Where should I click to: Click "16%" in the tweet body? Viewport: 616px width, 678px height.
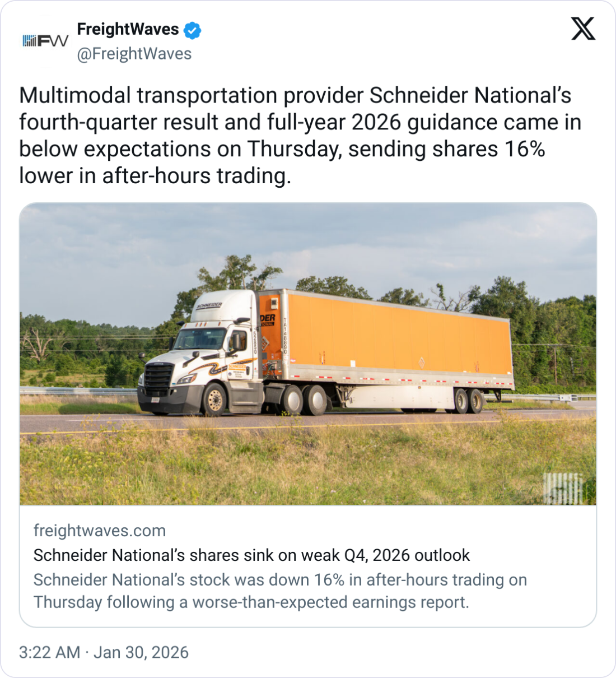(x=525, y=149)
